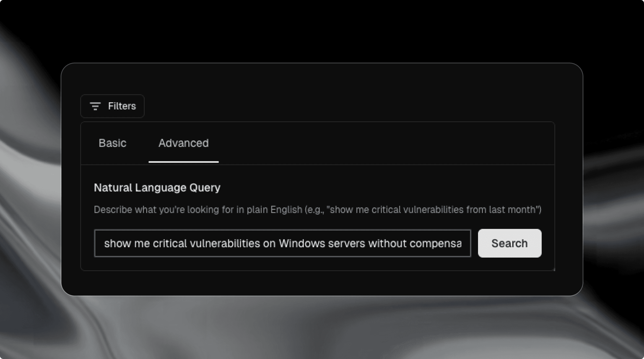Select the Advanced tab

pos(183,143)
